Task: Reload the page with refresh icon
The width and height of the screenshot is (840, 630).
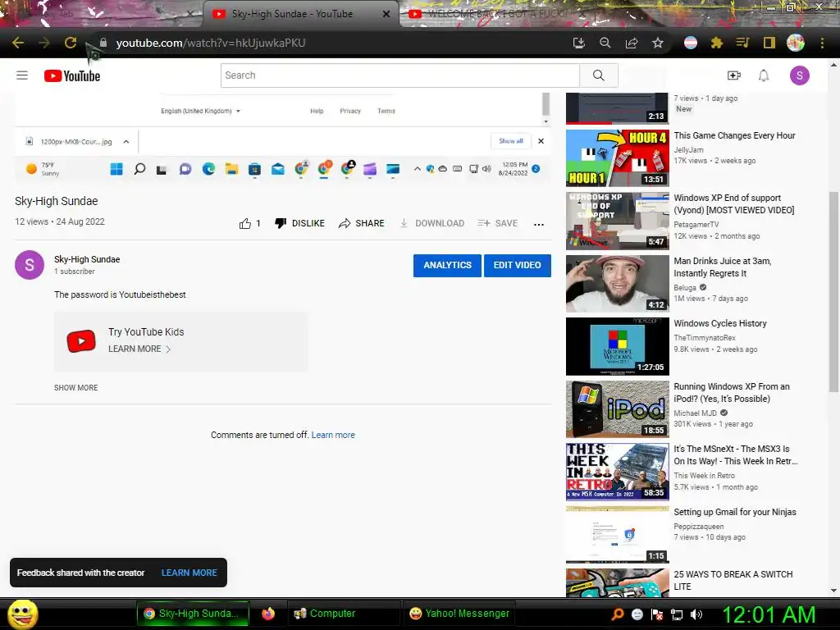Action: click(x=71, y=43)
